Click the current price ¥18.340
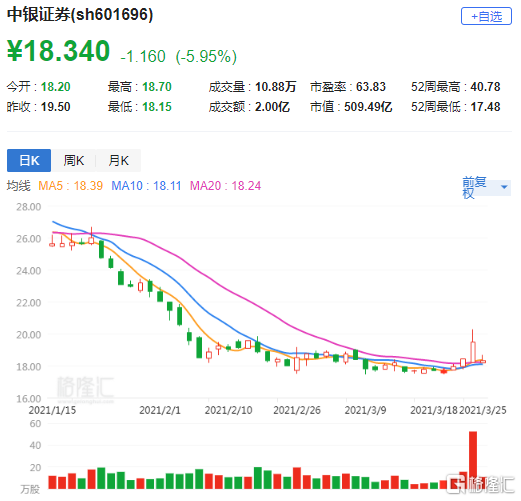521x501 pixels. point(58,51)
